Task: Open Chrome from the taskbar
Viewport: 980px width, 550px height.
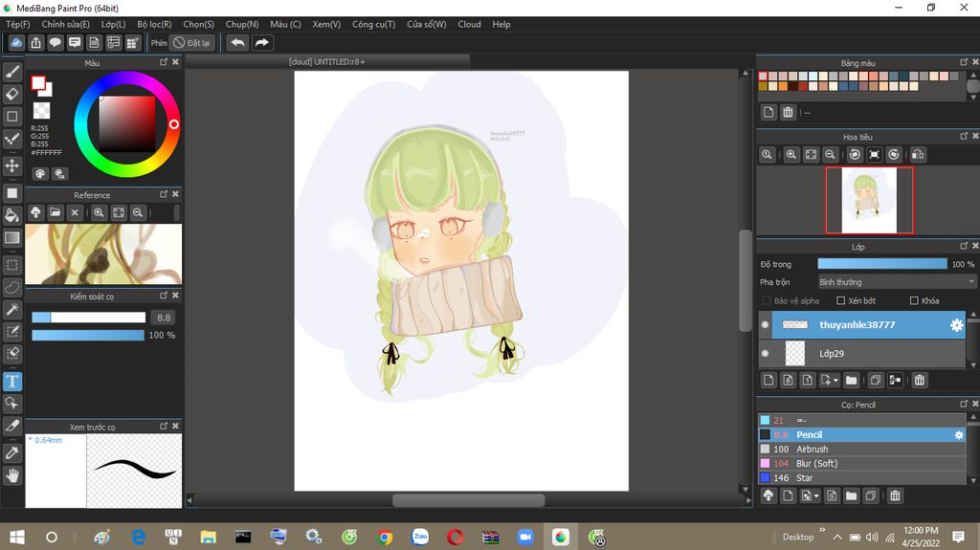Action: point(385,537)
